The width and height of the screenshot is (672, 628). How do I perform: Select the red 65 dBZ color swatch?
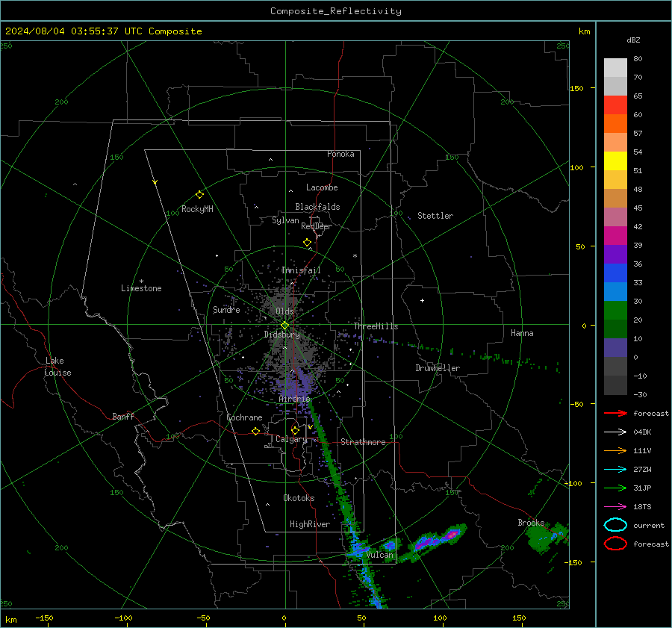[615, 105]
